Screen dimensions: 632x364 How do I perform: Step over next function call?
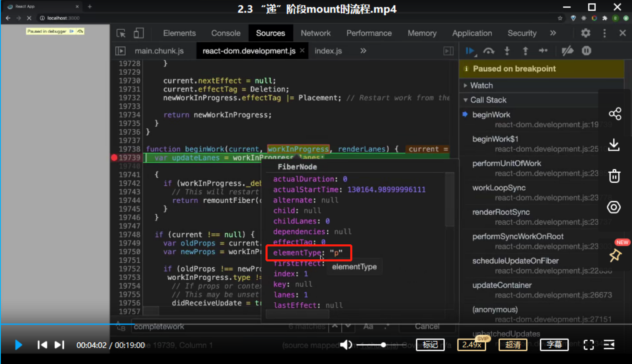489,51
